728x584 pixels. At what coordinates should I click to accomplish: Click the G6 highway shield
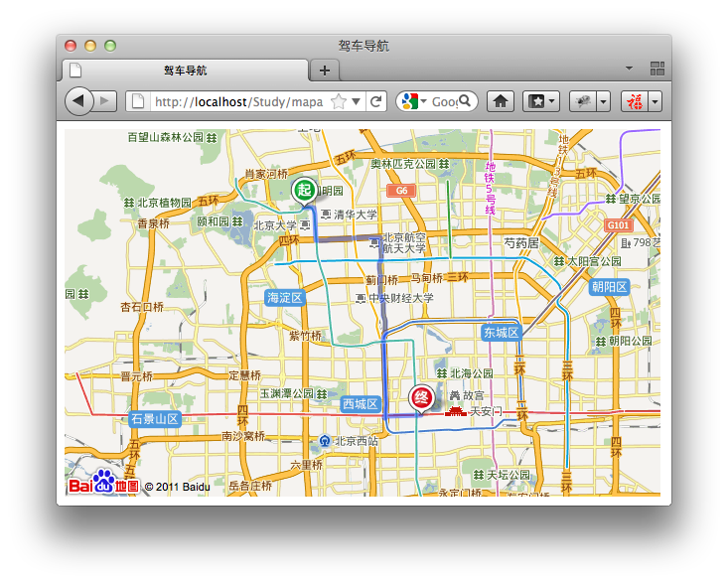pos(401,191)
